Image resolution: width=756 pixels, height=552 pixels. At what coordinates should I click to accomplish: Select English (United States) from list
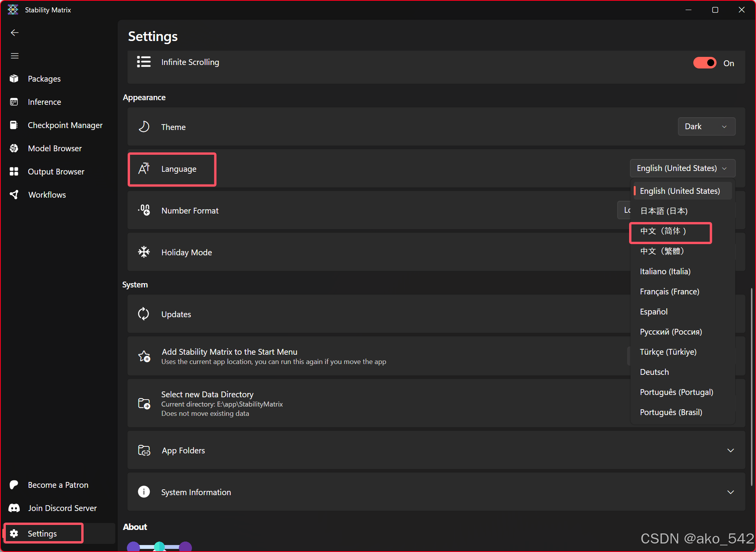[x=682, y=191]
